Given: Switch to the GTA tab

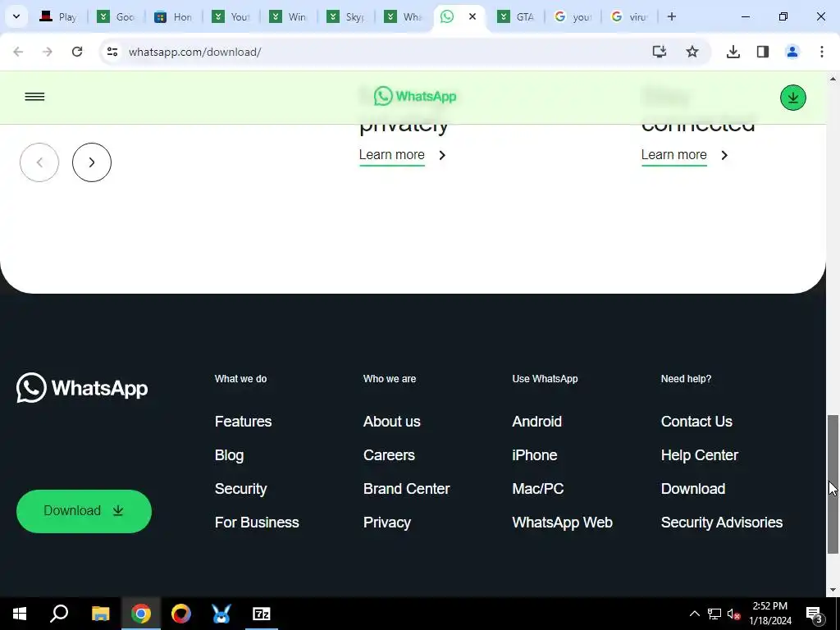Looking at the screenshot, I should pos(516,16).
